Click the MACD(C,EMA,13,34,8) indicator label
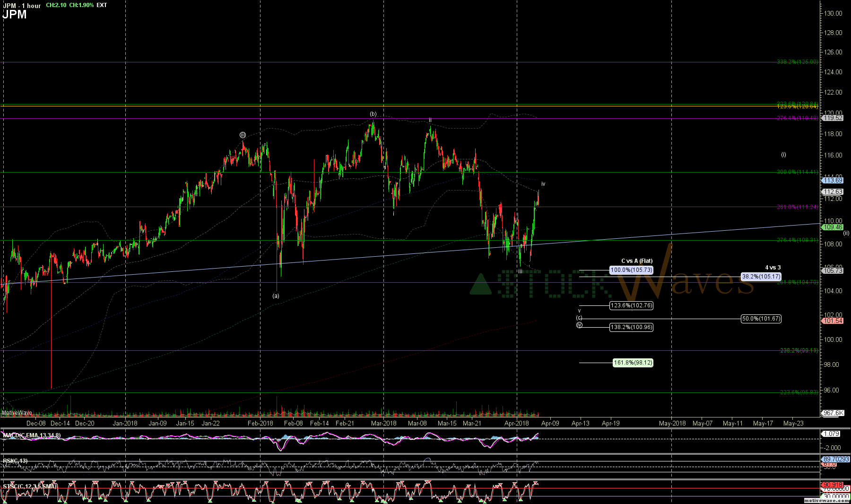 pos(32,435)
